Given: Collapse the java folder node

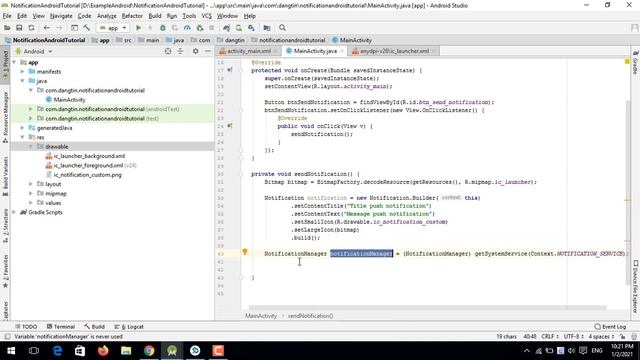Looking at the screenshot, I should coord(22,81).
